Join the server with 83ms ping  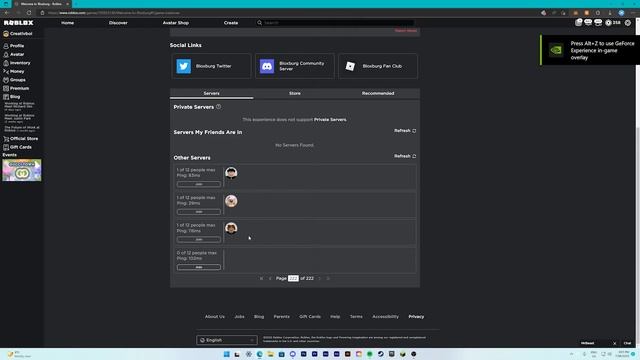pyautogui.click(x=199, y=184)
